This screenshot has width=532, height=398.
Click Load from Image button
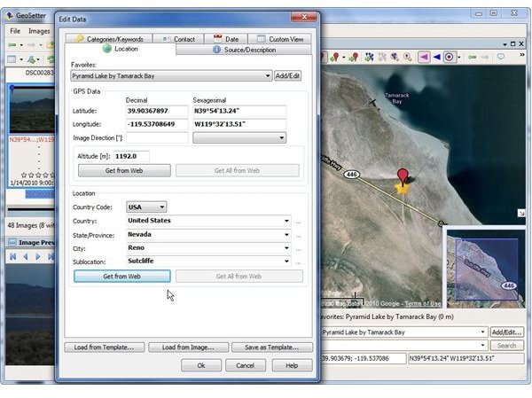point(188,347)
